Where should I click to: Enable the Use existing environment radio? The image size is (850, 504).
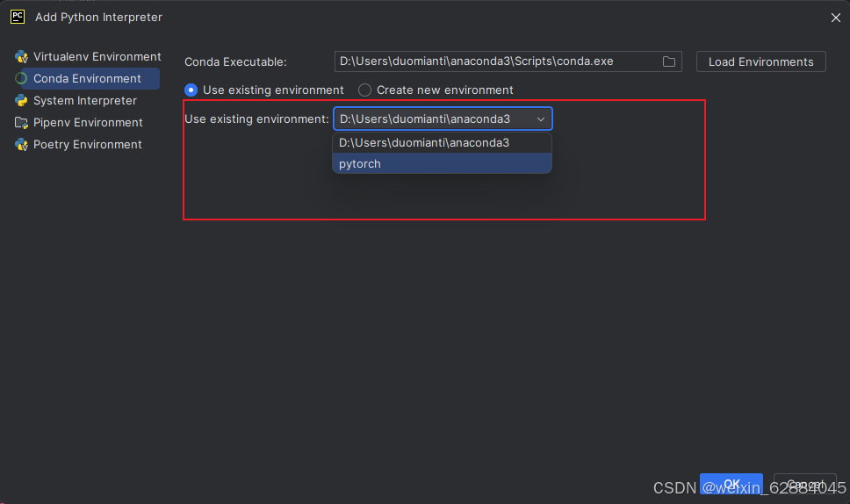coord(191,90)
